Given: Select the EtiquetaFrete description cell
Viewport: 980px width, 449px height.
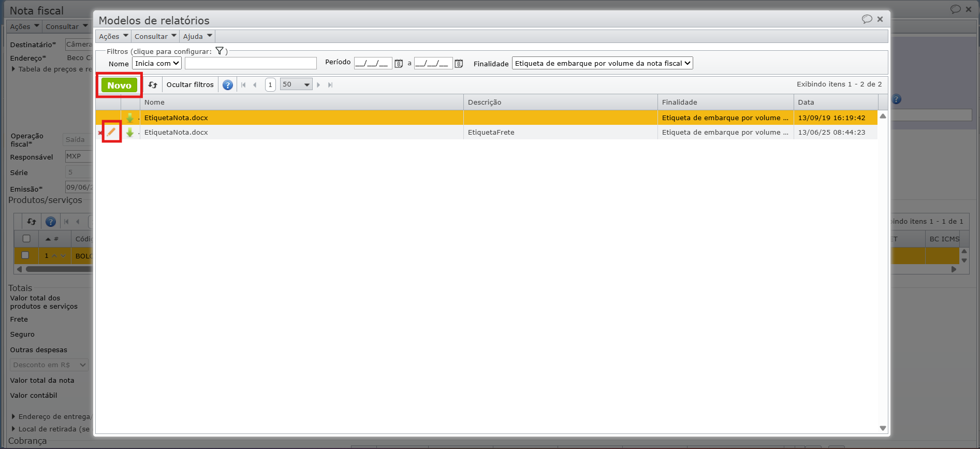Looking at the screenshot, I should (561, 133).
